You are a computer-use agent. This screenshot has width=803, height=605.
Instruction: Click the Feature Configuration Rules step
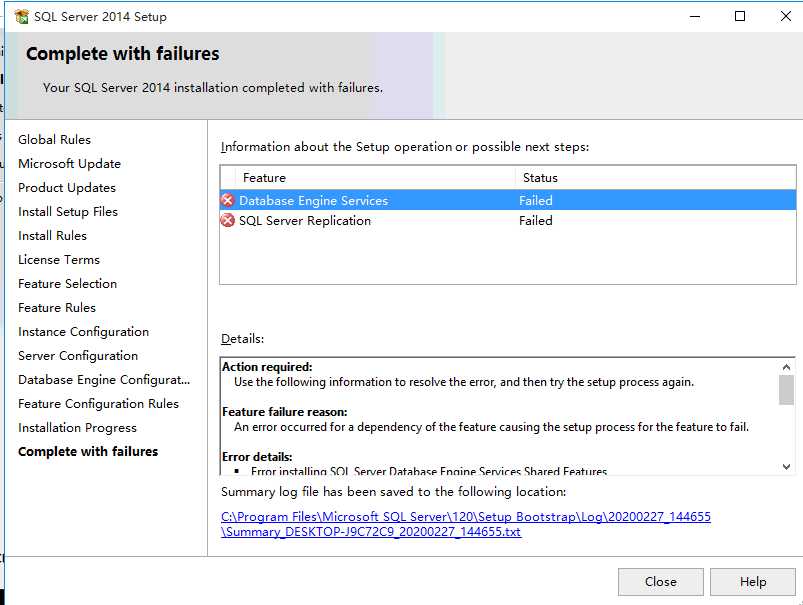[x=98, y=404]
